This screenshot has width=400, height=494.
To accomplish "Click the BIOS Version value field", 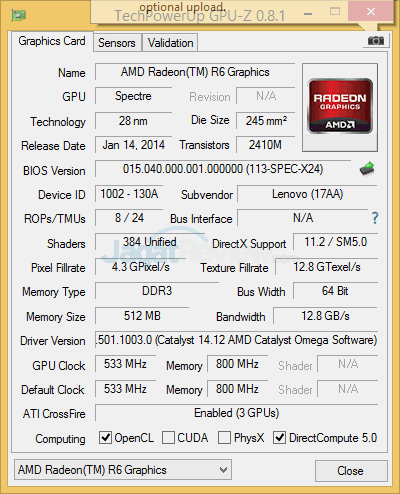I will point(223,169).
